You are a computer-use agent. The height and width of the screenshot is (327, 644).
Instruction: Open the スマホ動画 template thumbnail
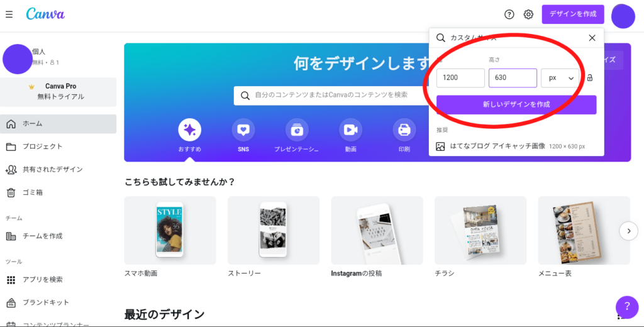[170, 230]
